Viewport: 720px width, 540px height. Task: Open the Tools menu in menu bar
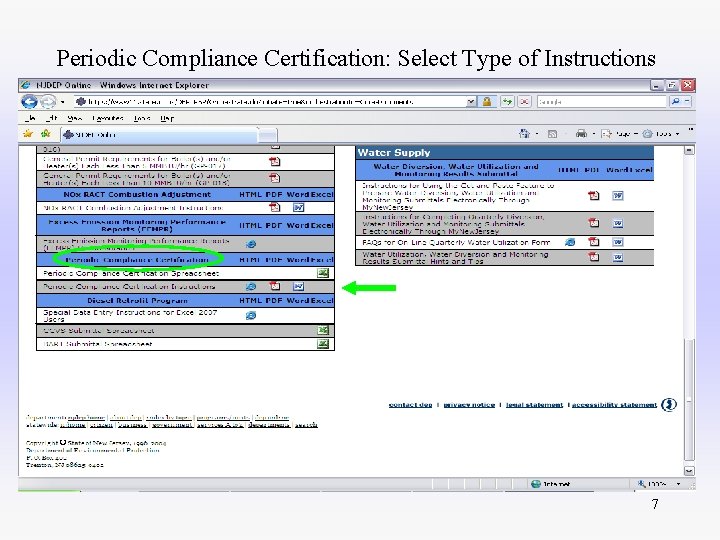142,118
